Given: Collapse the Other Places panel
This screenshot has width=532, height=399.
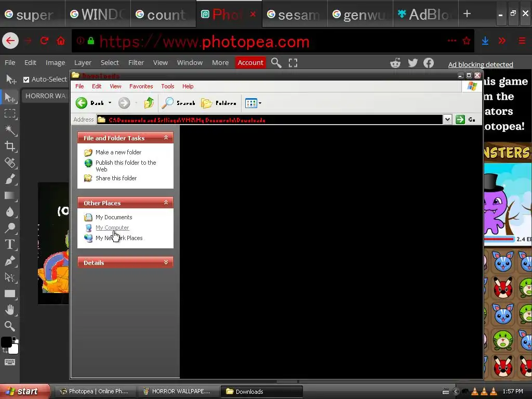Looking at the screenshot, I should click(166, 203).
